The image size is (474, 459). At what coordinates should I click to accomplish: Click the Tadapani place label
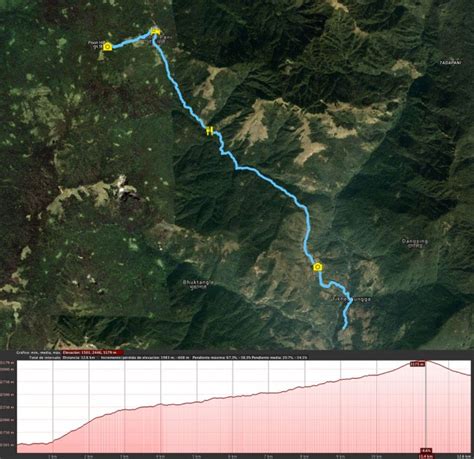(x=450, y=62)
